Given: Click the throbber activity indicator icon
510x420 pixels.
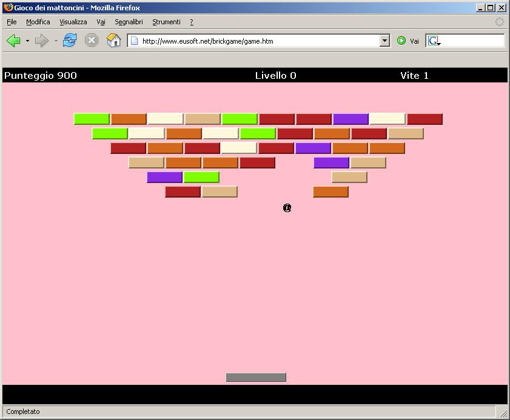Looking at the screenshot, I should 500,22.
